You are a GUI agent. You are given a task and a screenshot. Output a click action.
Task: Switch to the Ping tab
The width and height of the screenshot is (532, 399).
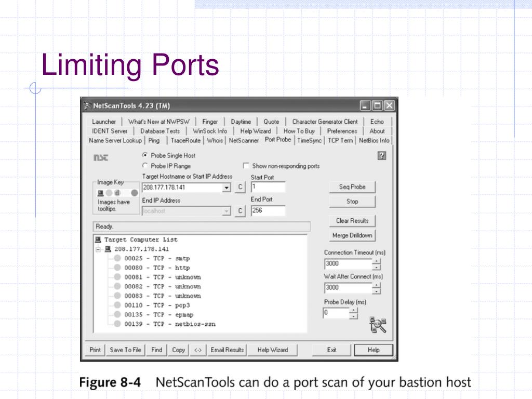154,140
